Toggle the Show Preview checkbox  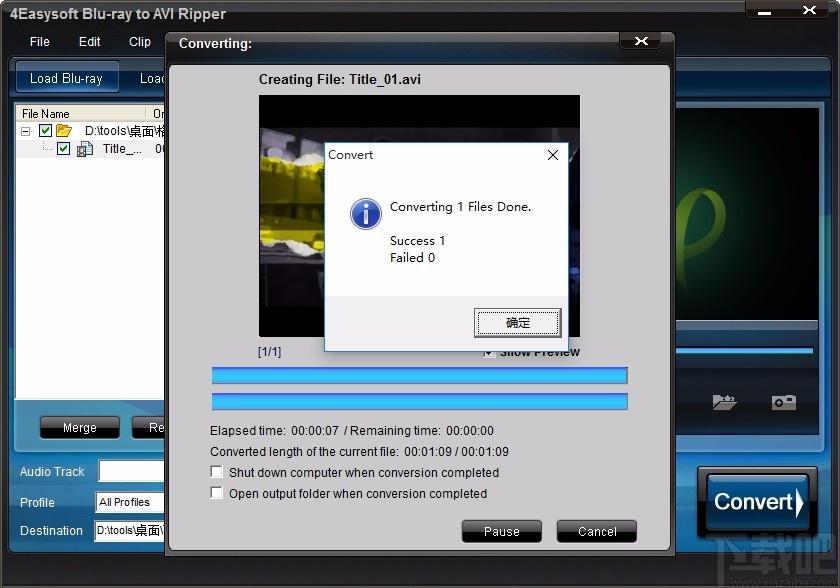(488, 353)
